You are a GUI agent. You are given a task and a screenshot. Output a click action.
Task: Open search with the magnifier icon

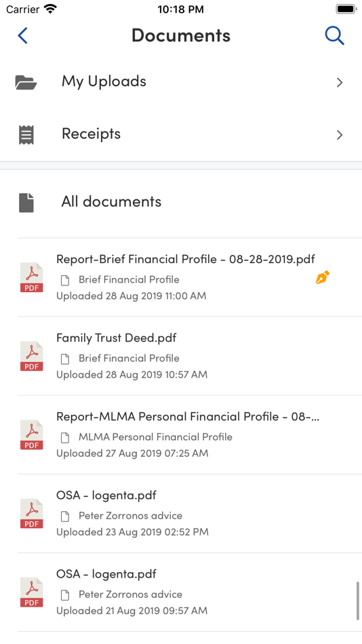pos(334,36)
